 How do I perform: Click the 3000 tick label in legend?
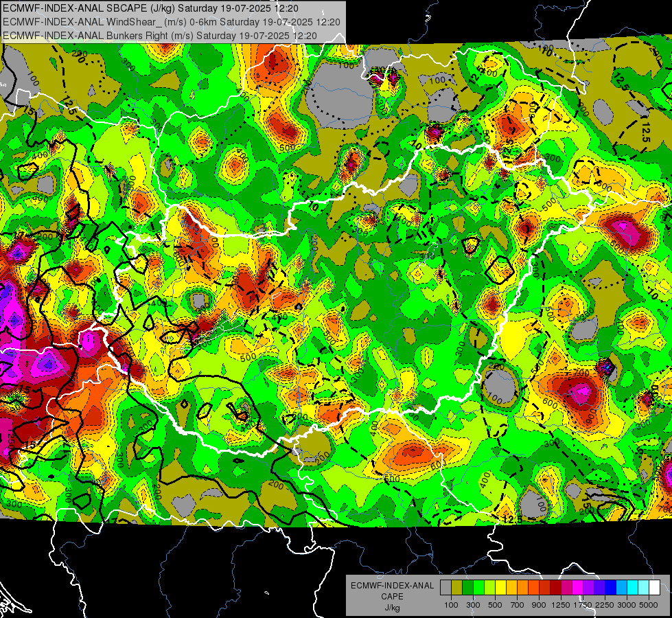(627, 606)
